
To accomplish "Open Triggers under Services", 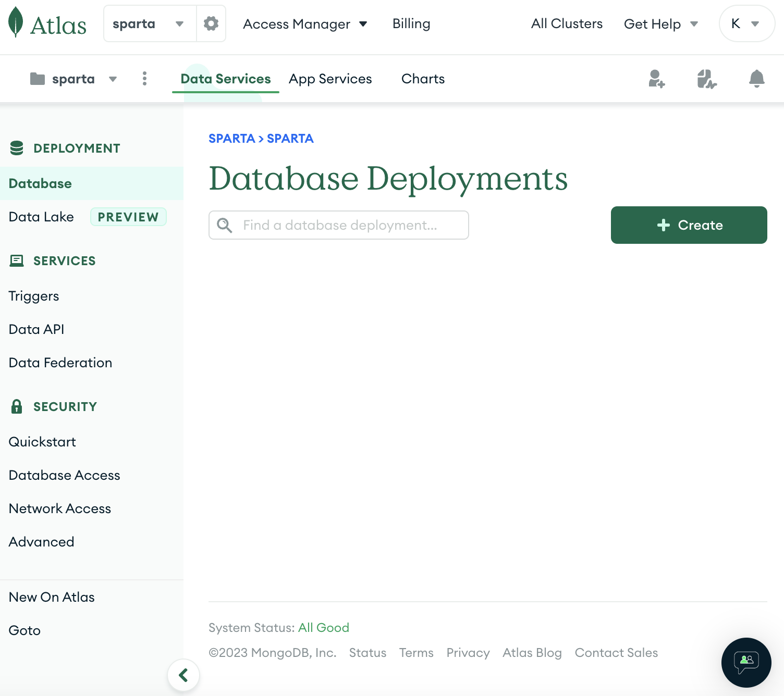I will pos(34,296).
